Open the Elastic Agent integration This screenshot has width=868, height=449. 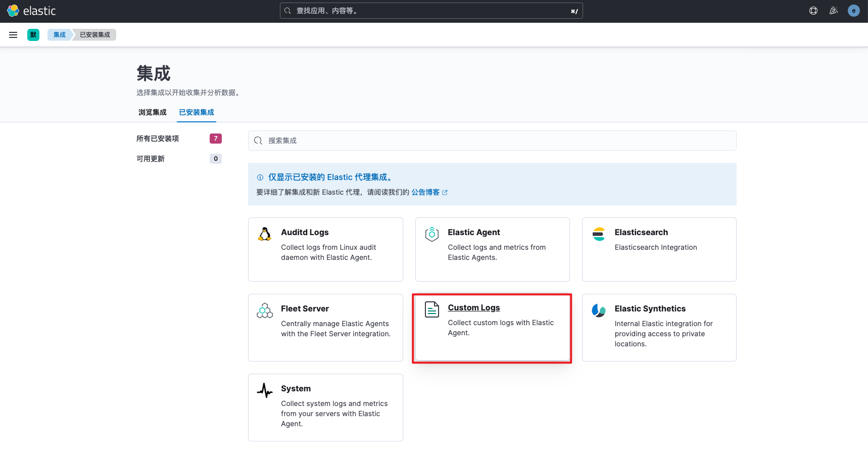[493, 249]
